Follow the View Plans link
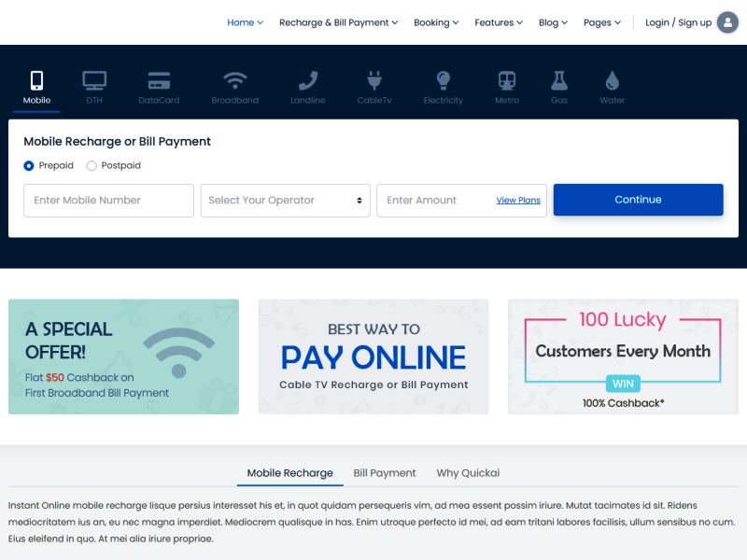747x560 pixels. pos(518,201)
